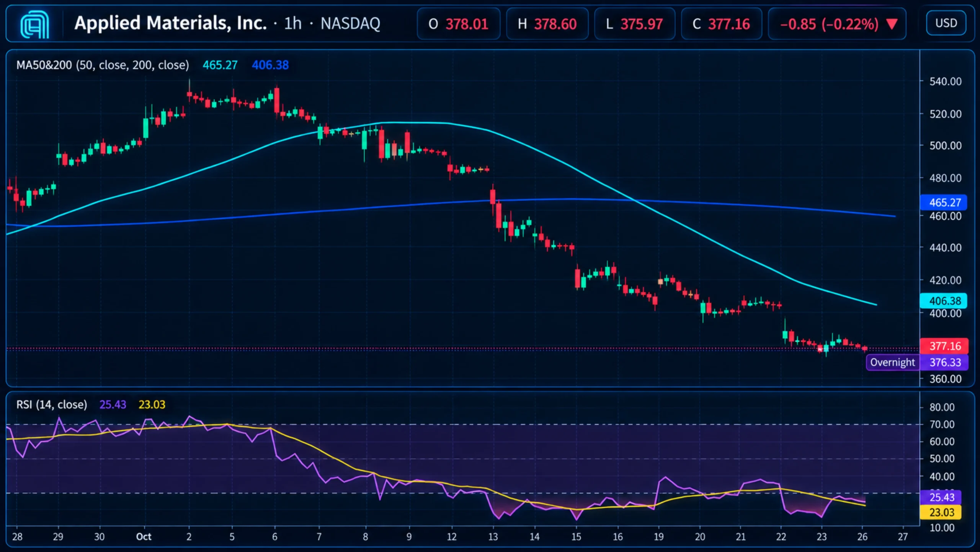The image size is (980, 552).
Task: Select the 1h timeframe label
Action: (293, 24)
